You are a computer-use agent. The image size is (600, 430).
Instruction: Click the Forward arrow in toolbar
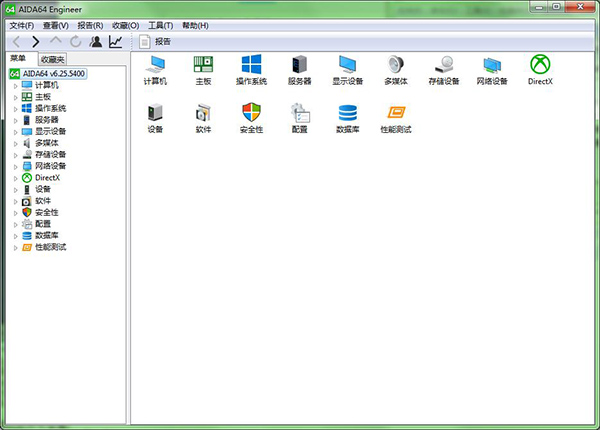36,42
